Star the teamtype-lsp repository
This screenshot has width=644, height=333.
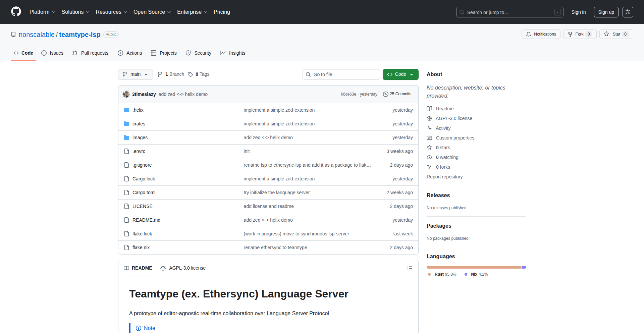[616, 34]
